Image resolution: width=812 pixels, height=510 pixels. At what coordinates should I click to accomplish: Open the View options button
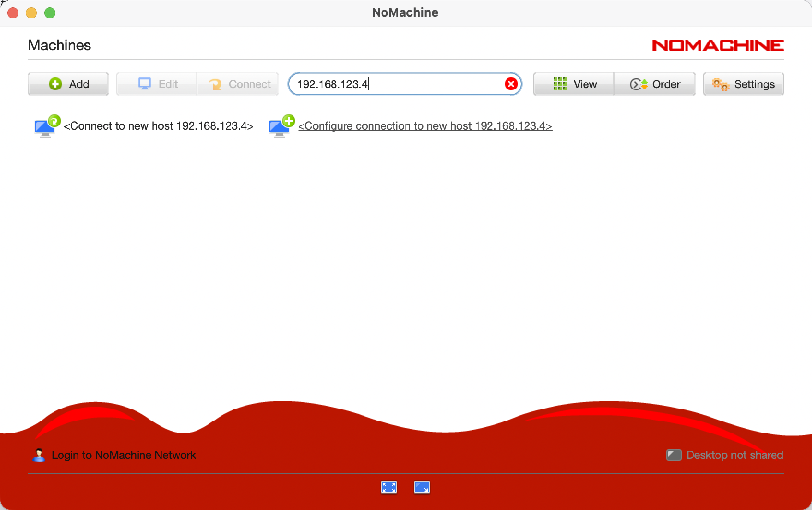[x=574, y=84]
